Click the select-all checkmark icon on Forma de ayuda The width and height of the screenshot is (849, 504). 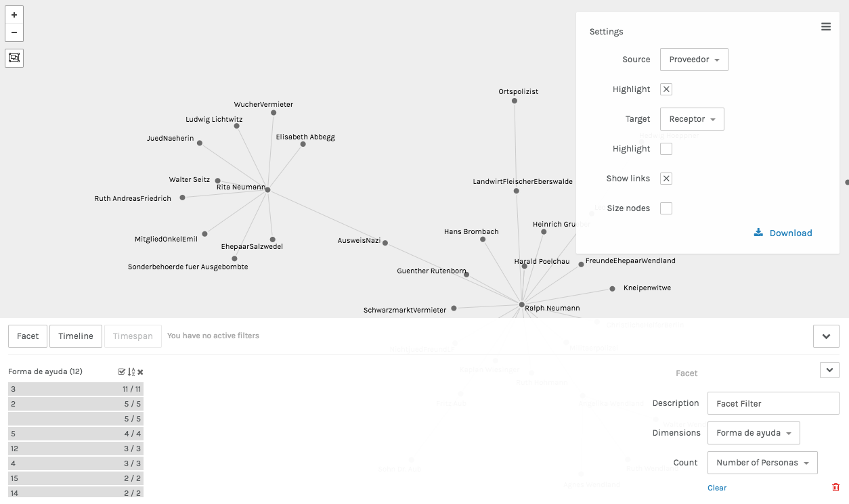click(x=121, y=371)
